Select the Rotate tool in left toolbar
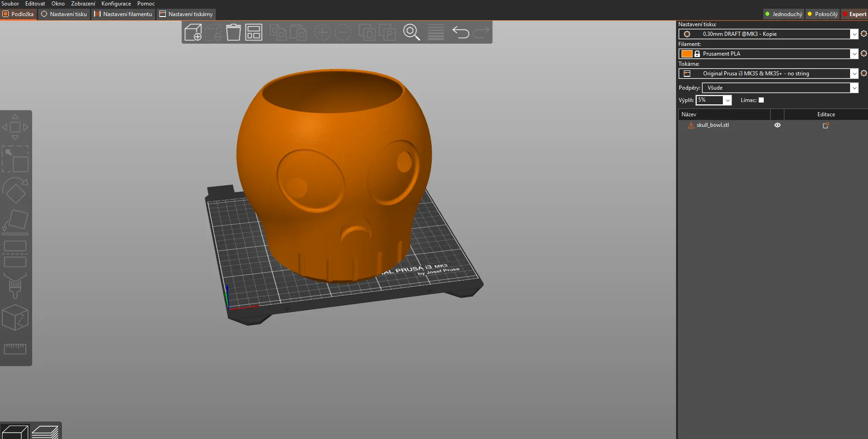 (x=15, y=190)
